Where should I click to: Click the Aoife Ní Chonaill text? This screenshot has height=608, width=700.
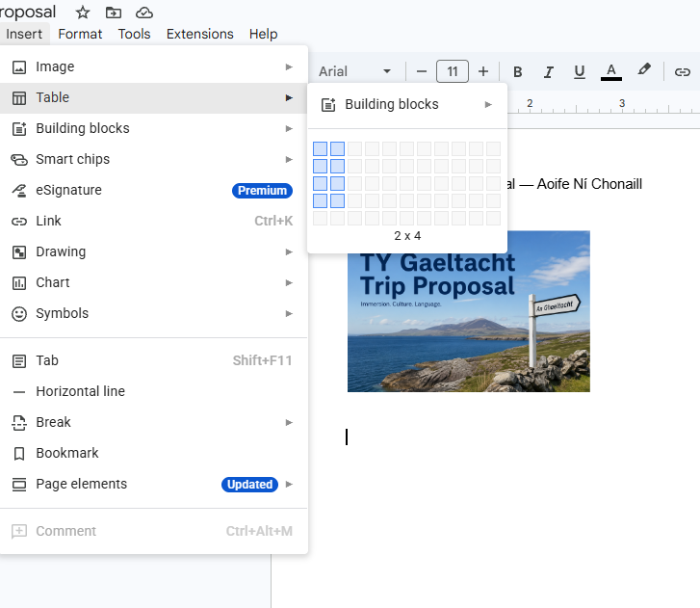(x=589, y=184)
